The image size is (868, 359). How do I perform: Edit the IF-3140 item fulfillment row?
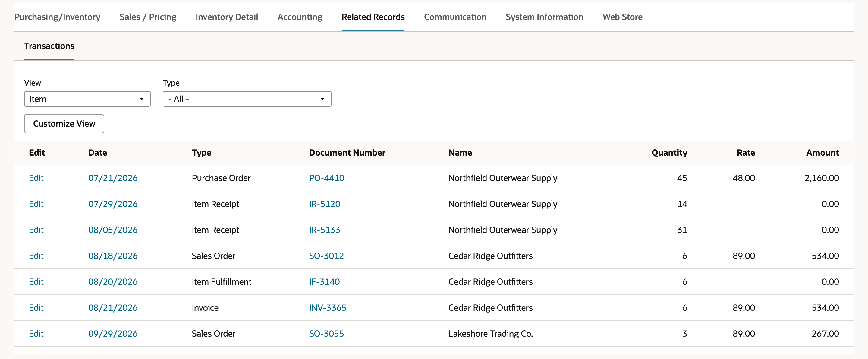pyautogui.click(x=36, y=282)
